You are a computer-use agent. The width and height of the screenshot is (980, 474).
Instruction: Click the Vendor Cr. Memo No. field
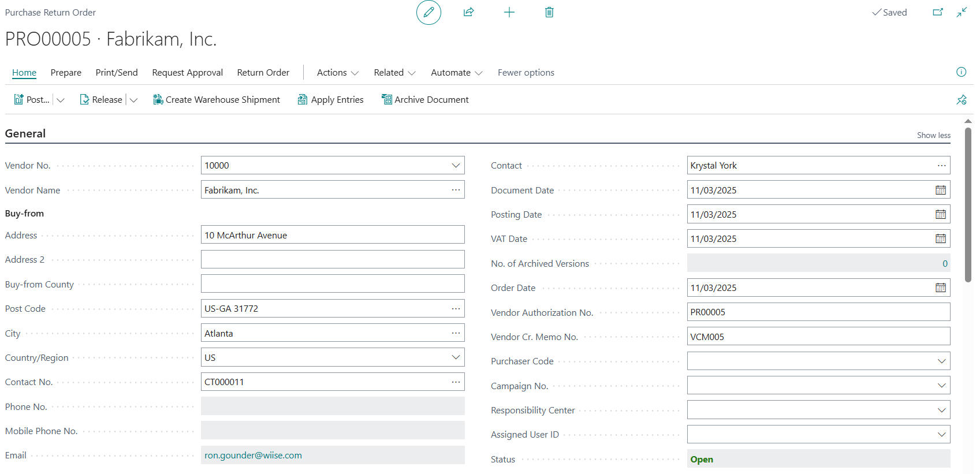(x=818, y=337)
